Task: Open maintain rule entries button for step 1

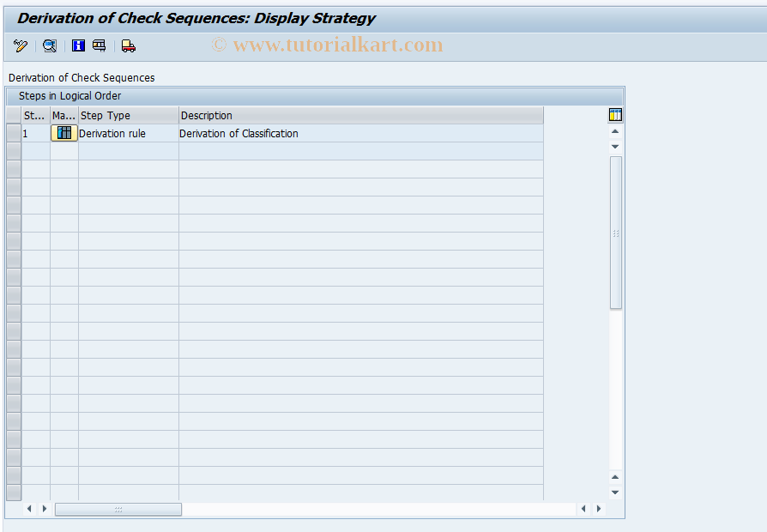Action: point(64,133)
